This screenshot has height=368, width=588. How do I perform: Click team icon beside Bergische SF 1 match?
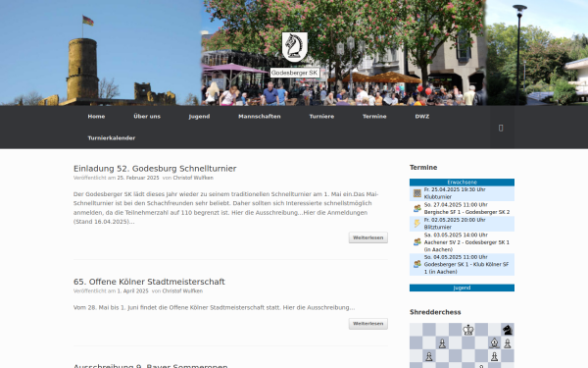pos(417,208)
